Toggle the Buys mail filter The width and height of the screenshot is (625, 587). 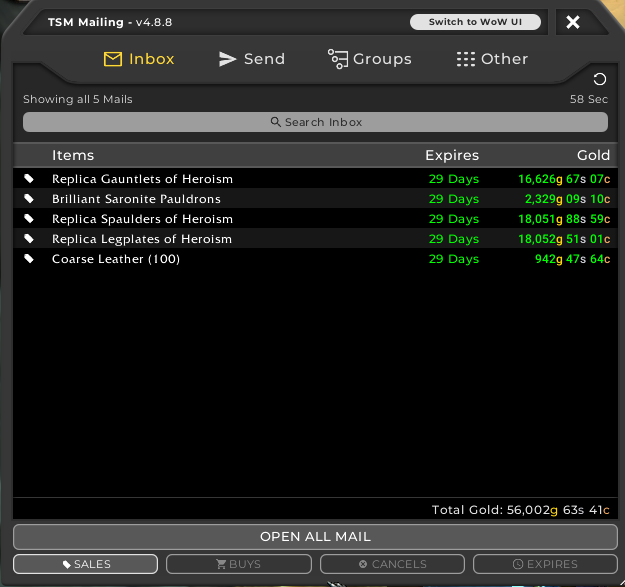click(239, 564)
